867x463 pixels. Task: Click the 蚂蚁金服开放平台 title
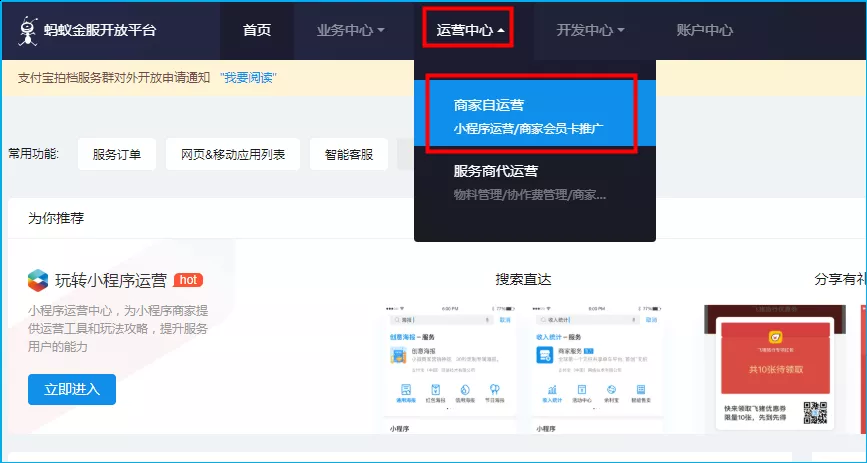click(x=100, y=30)
